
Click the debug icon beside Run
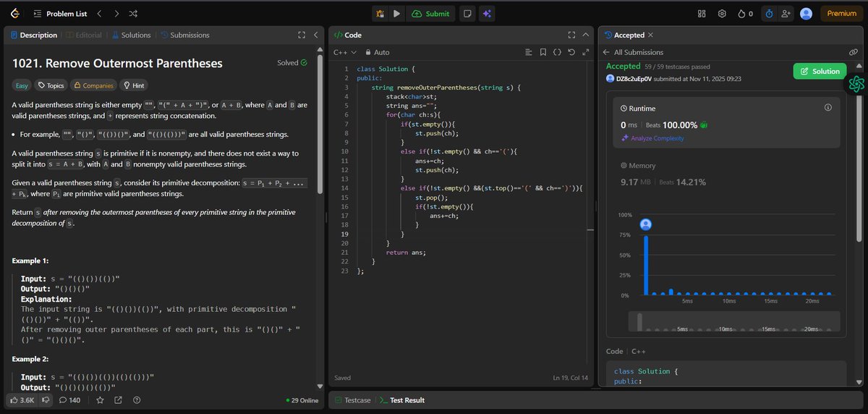(x=381, y=13)
